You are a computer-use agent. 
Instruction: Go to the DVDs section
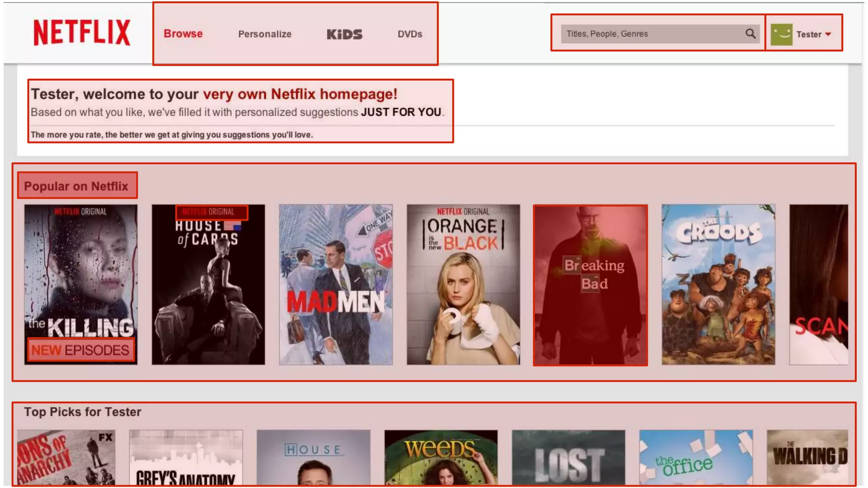(x=410, y=34)
